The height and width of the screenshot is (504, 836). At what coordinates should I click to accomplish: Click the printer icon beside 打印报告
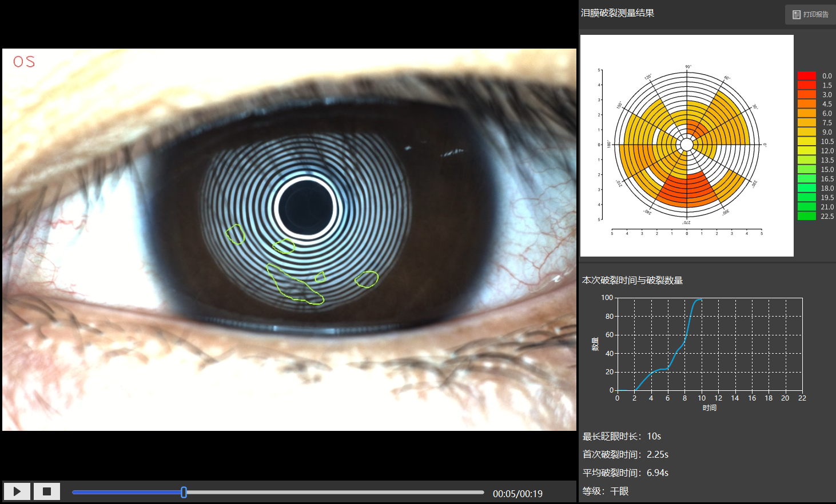[797, 14]
